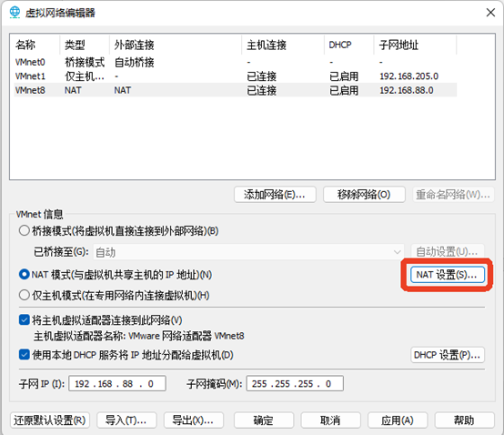The height and width of the screenshot is (435, 504).
Task: Select the VMnet1 host-only network row
Action: point(236,76)
